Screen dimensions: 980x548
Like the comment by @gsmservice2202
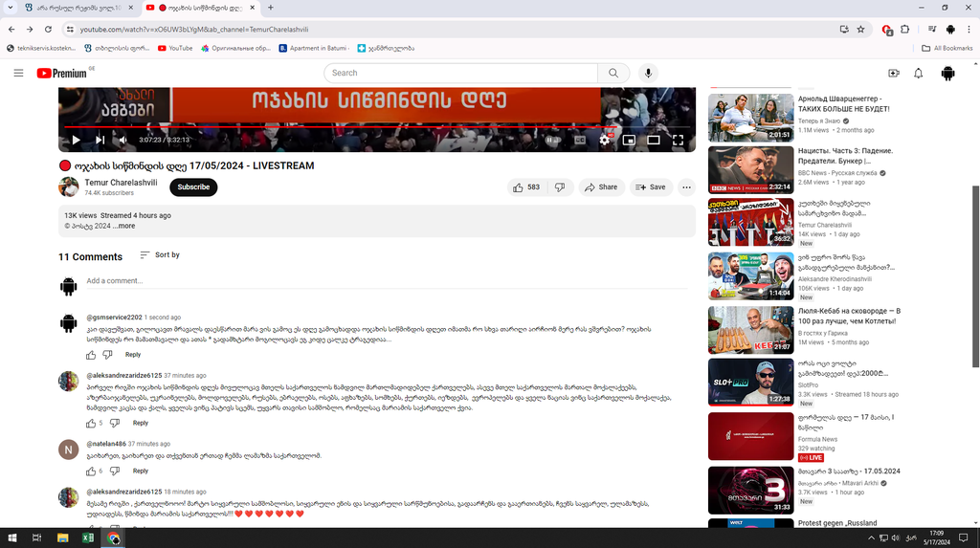point(91,355)
